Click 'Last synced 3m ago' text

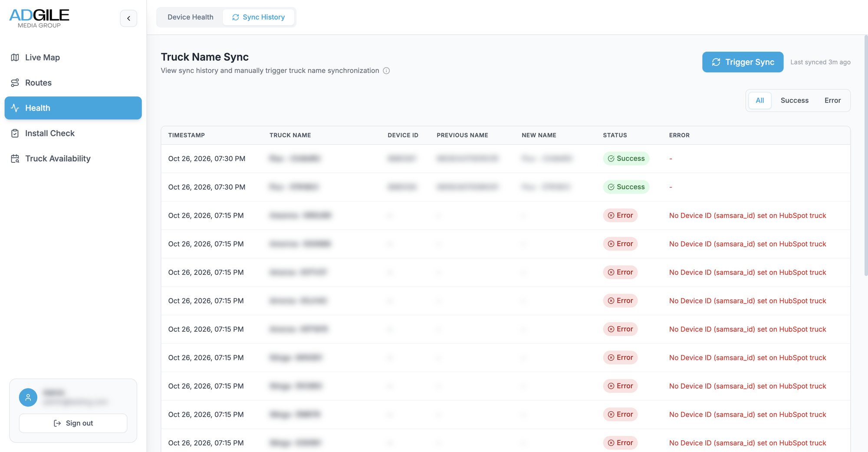(820, 62)
